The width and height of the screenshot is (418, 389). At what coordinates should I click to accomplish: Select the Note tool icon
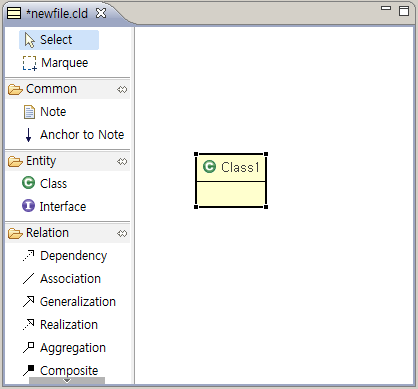click(29, 112)
